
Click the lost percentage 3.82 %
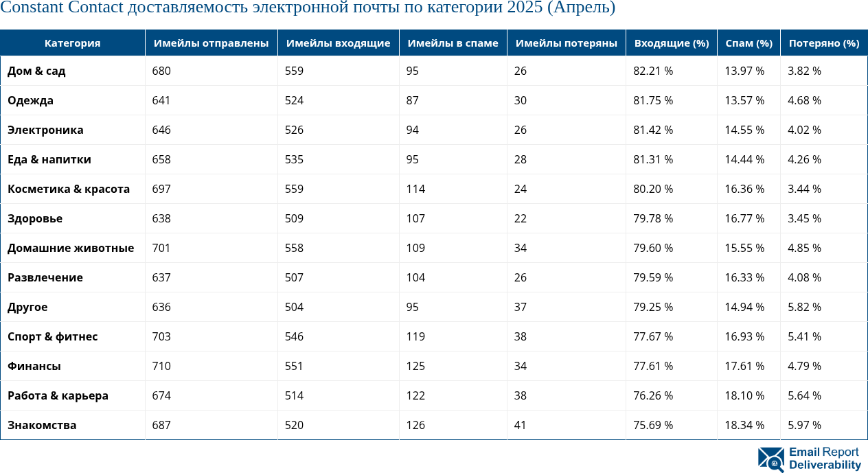click(x=804, y=71)
